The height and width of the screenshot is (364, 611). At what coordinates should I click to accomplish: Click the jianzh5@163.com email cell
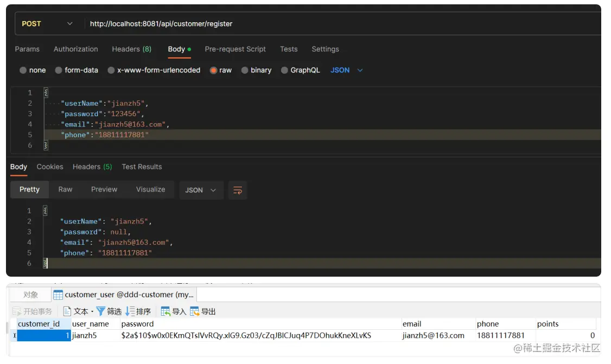438,336
